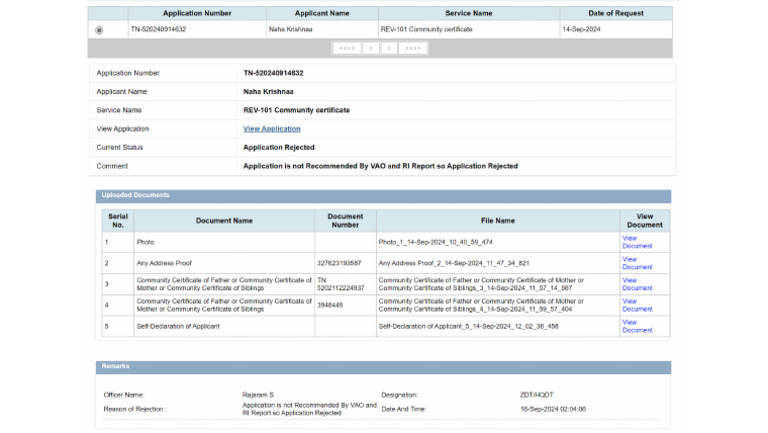768x433 pixels.
Task: Click the Officer Name label
Action: tap(124, 395)
